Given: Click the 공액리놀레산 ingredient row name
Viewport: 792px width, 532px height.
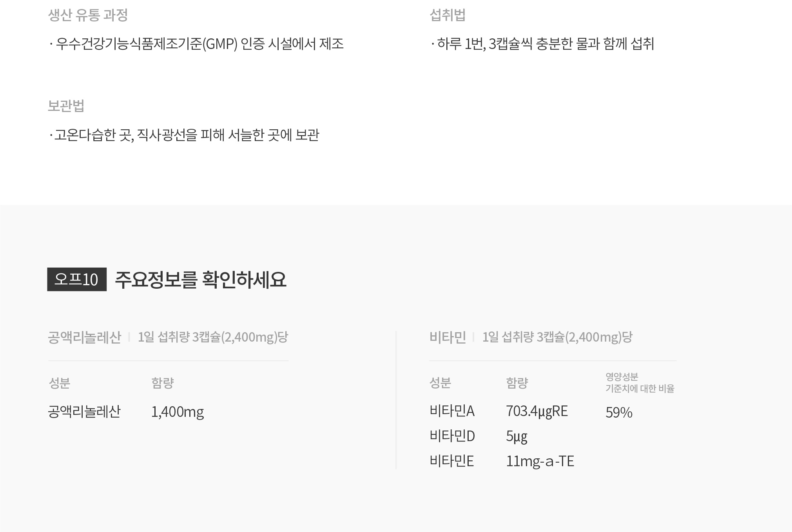Looking at the screenshot, I should coord(84,412).
